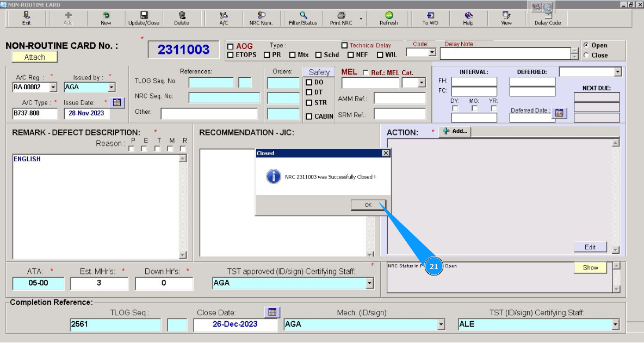Click the Delete toolbar icon
The width and height of the screenshot is (644, 343).
tap(182, 19)
